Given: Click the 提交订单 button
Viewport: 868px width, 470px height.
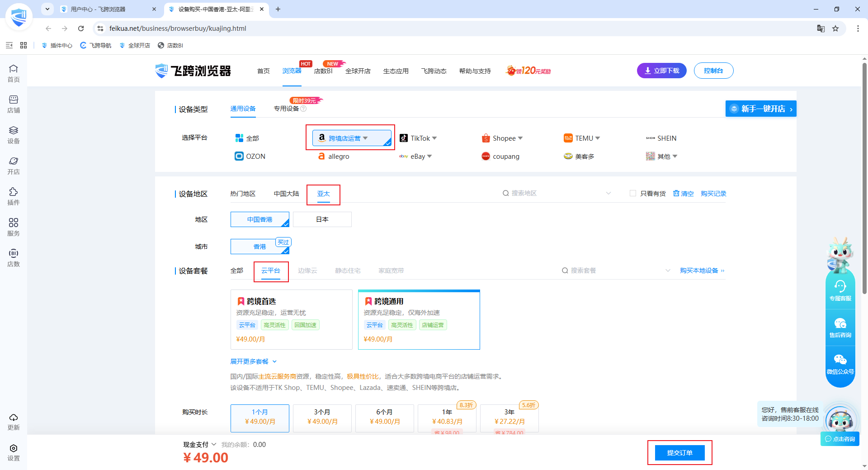Looking at the screenshot, I should click(679, 453).
